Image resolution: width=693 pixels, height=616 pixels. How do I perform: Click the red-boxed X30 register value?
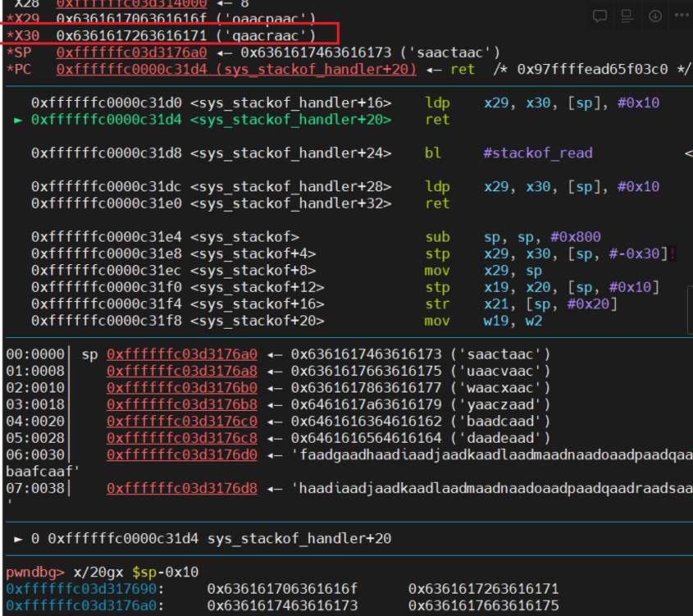[185, 35]
